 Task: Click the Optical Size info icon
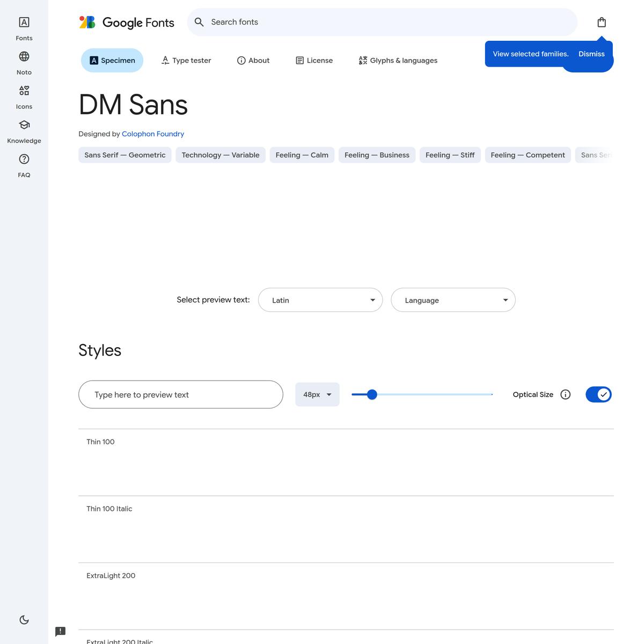pyautogui.click(x=565, y=394)
